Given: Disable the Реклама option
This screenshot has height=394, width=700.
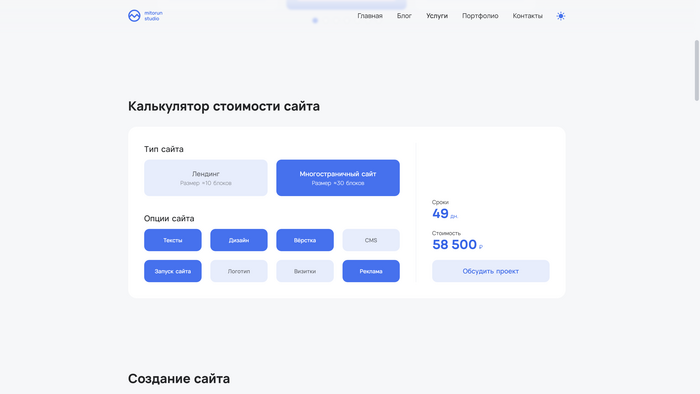Looking at the screenshot, I should click(x=371, y=271).
